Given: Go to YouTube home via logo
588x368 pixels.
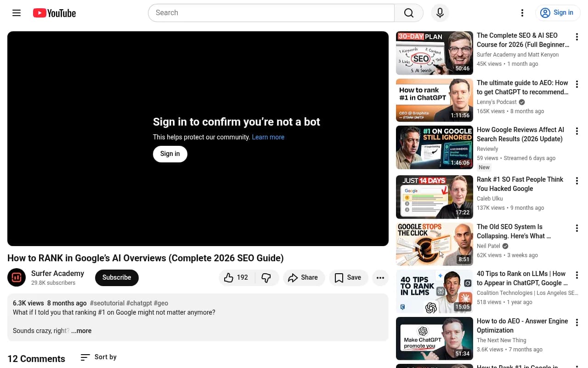Looking at the screenshot, I should [x=54, y=13].
